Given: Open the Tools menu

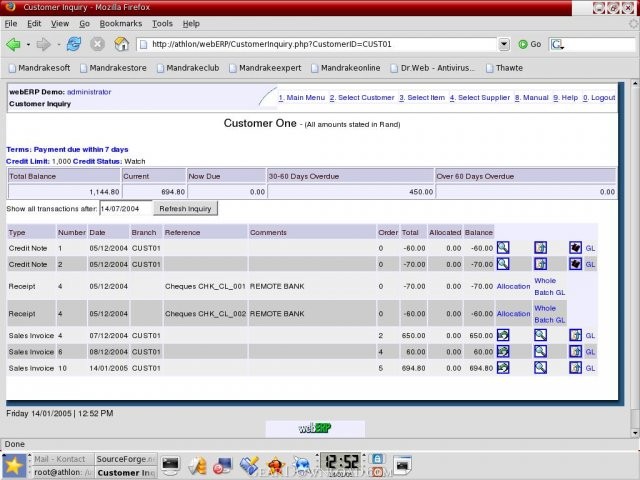Looking at the screenshot, I should (162, 24).
